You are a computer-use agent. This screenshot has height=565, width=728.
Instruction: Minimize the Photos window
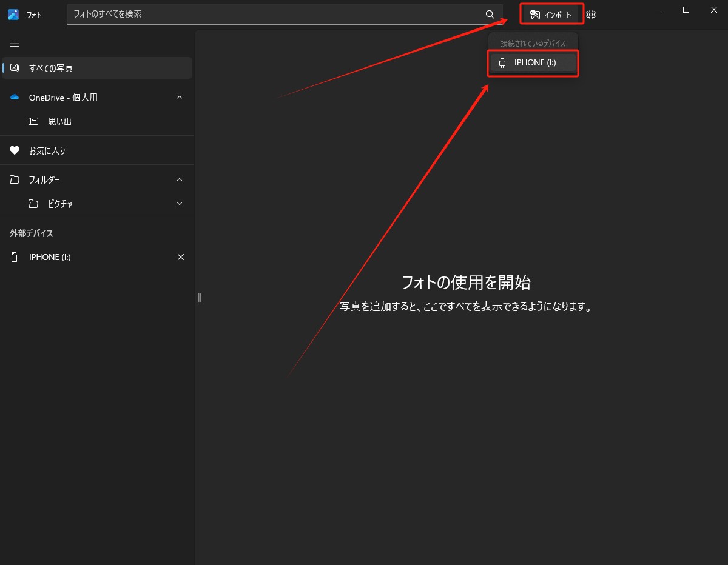[658, 10]
